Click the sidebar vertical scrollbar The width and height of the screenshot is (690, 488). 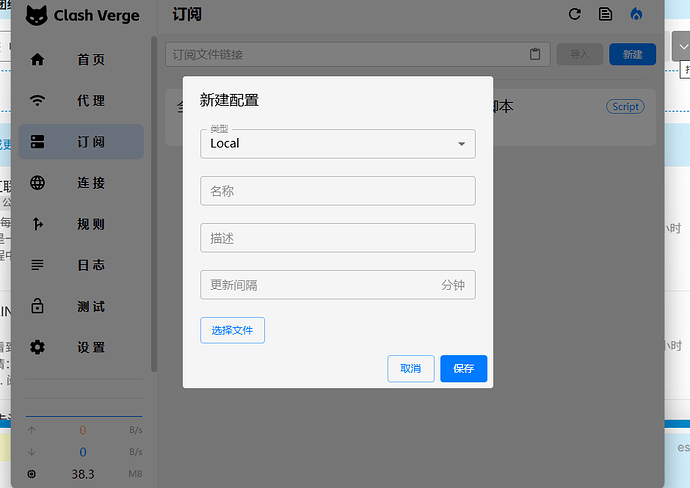click(154, 204)
